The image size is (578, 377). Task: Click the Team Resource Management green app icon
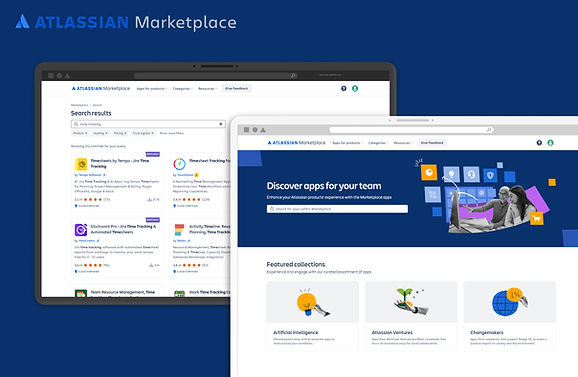[x=81, y=293]
